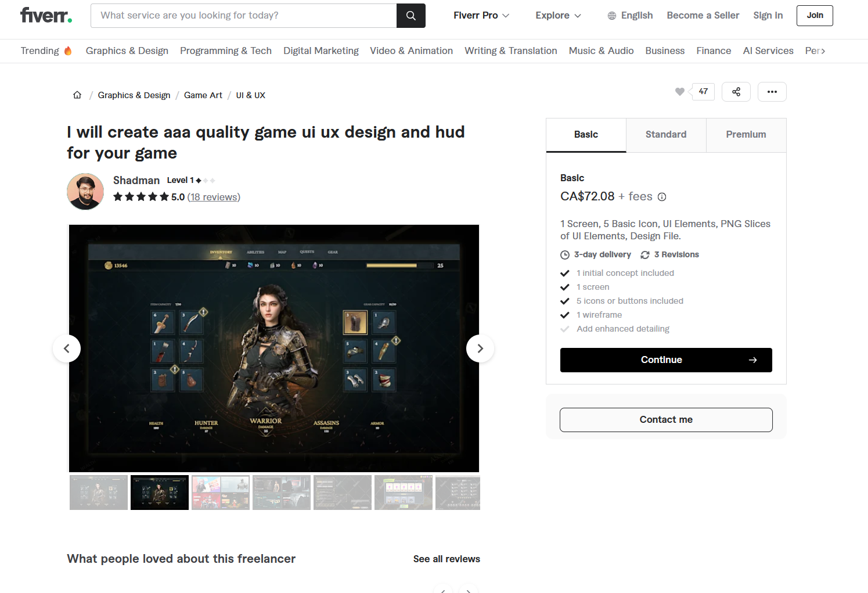Click the search magnifier button

click(x=411, y=16)
